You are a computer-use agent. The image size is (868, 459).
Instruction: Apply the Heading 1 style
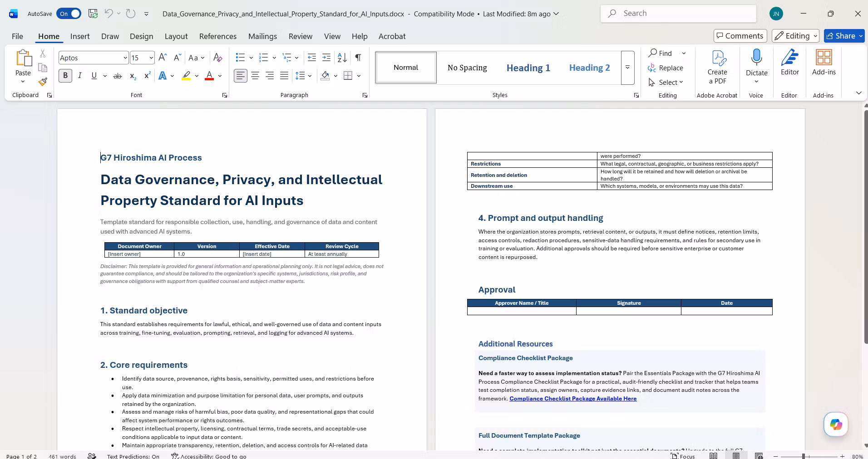tap(528, 68)
